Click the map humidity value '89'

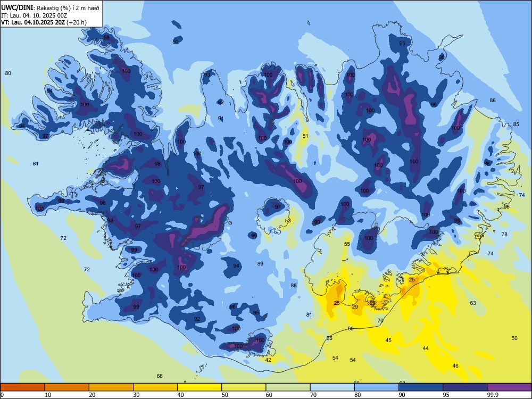(x=260, y=264)
